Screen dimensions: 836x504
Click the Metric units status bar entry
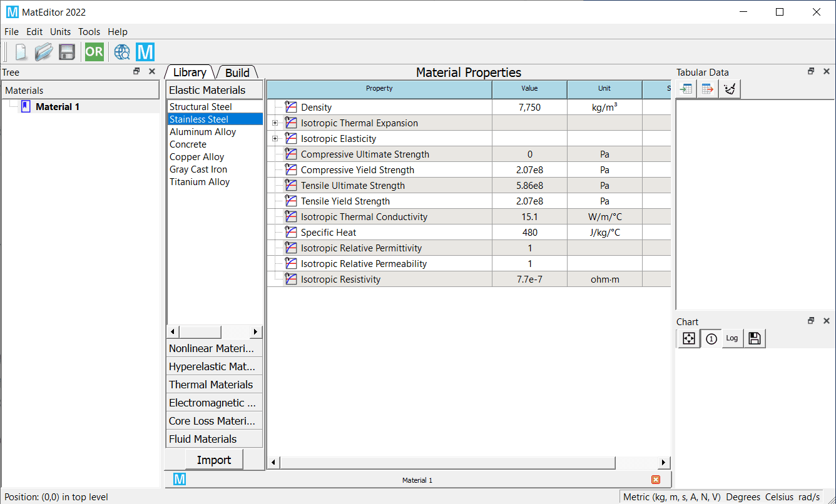click(x=673, y=497)
